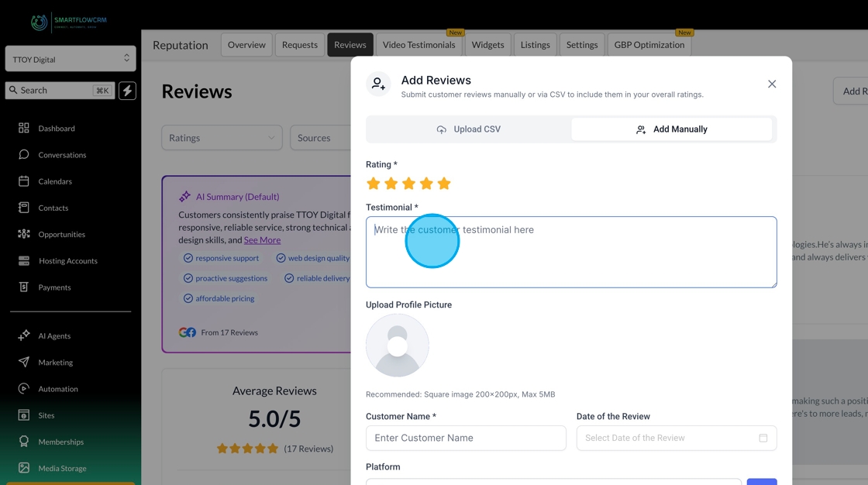Viewport: 868px width, 485px height.
Task: Expand the Sources filter dropdown
Action: pyautogui.click(x=321, y=137)
